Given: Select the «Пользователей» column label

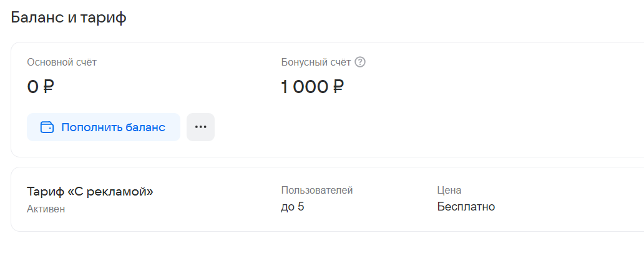Looking at the screenshot, I should pos(317,190).
